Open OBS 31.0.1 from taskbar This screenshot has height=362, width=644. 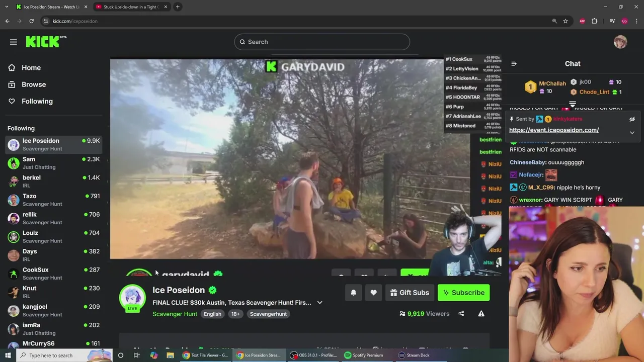[x=314, y=355]
